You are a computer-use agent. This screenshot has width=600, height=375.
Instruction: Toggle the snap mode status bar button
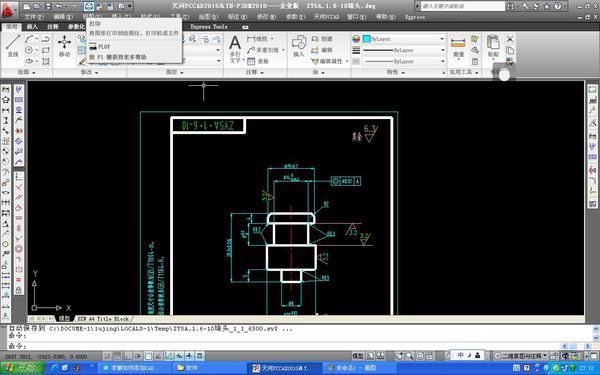coord(108,356)
